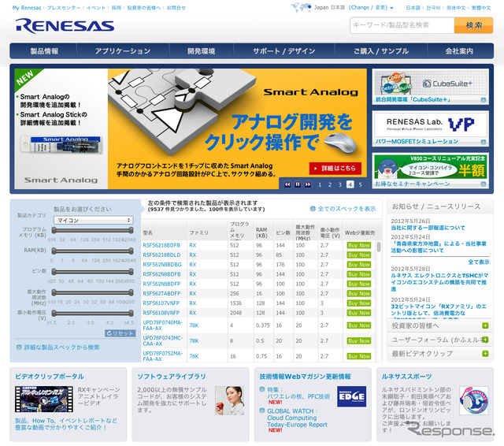Open ビデオクリップポータル heading link
Screen dimensions: 504x446
click(50, 377)
